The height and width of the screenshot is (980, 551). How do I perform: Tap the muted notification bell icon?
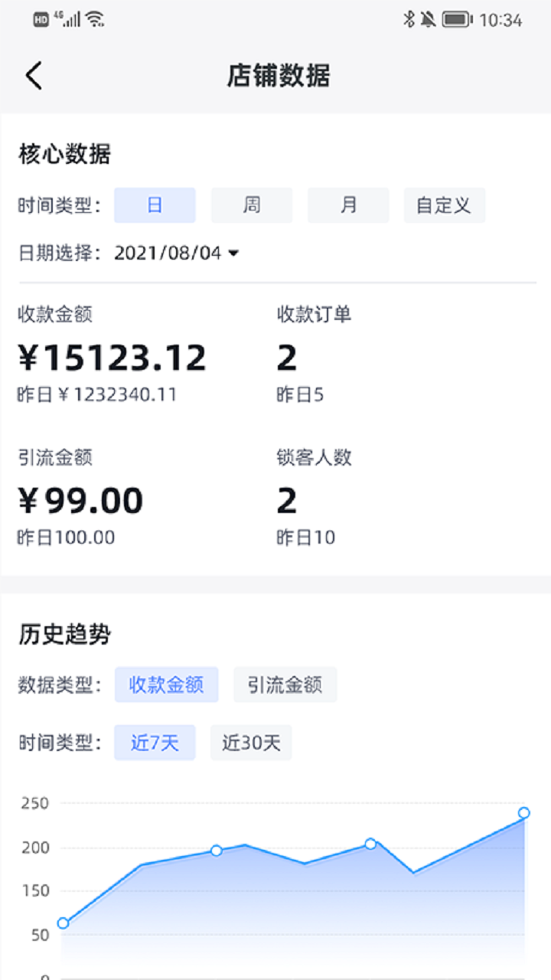click(429, 20)
